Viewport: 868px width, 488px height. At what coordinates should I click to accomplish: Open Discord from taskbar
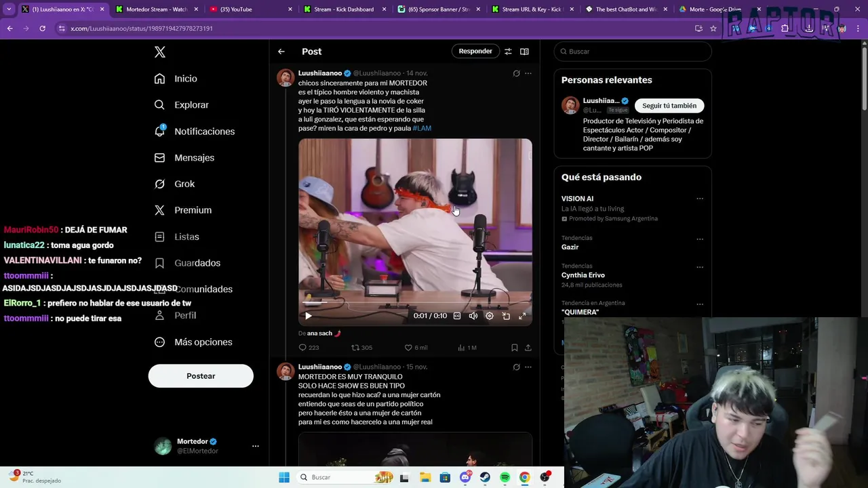click(x=465, y=477)
